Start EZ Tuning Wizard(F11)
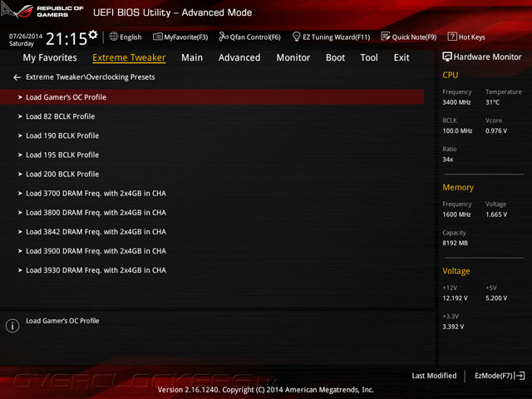This screenshot has width=532, height=399. (x=336, y=37)
